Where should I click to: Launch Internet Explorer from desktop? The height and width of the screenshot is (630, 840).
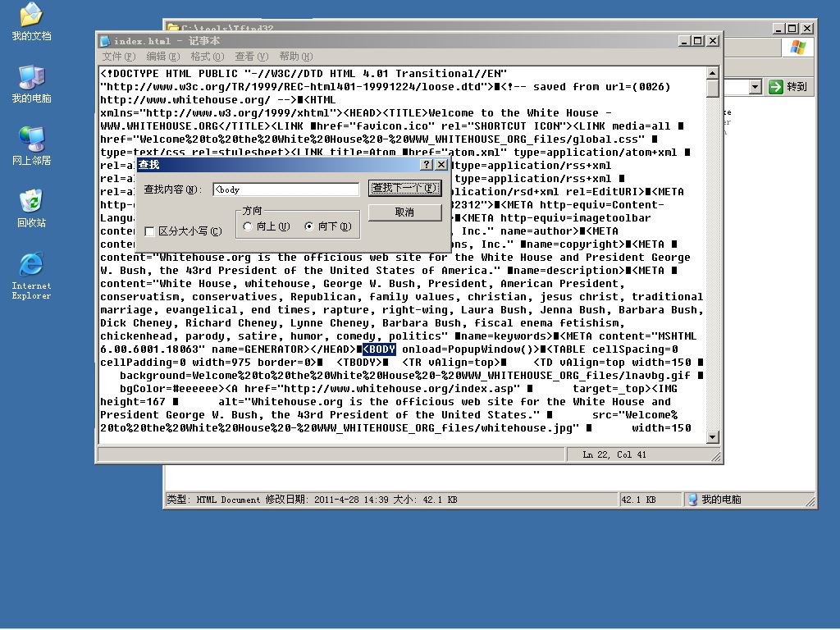[31, 276]
